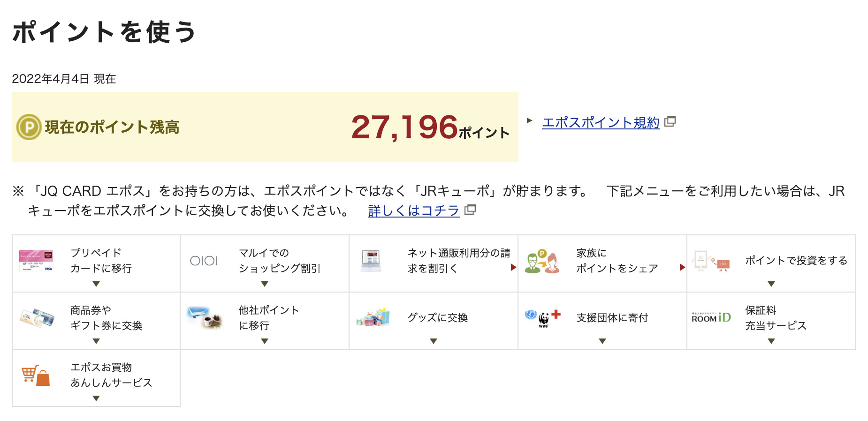
Task: Click the laptop icon for ネット通販利用分
Action: coord(371,261)
